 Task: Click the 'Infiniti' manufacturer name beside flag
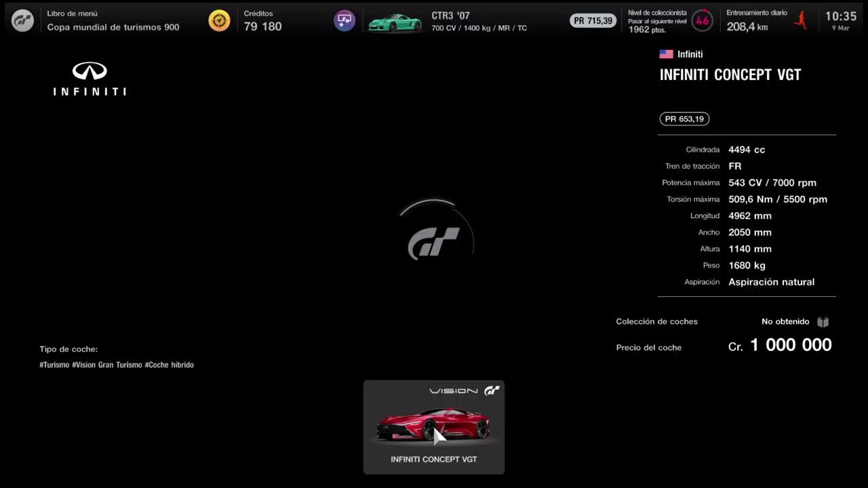click(690, 54)
